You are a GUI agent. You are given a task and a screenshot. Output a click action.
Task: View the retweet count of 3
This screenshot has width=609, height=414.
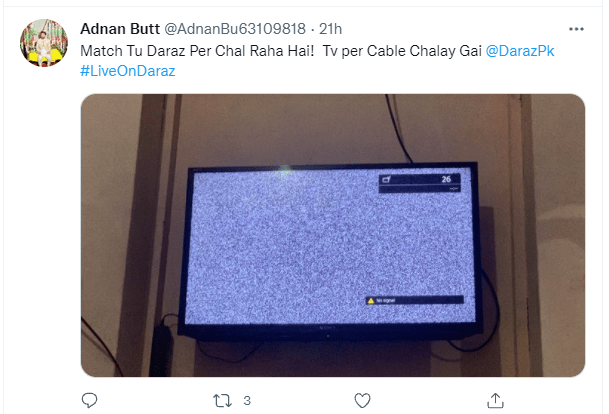tap(247, 400)
